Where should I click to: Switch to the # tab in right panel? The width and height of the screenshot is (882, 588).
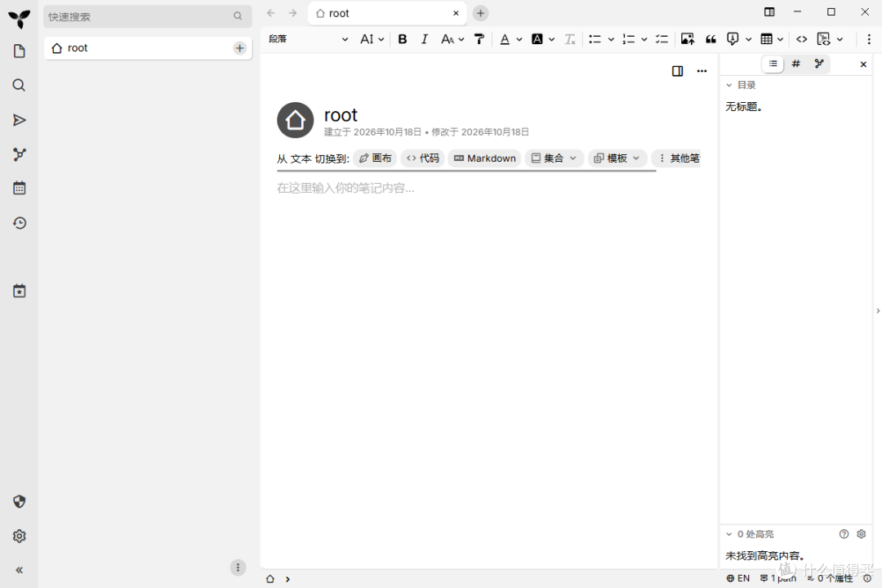(x=795, y=65)
